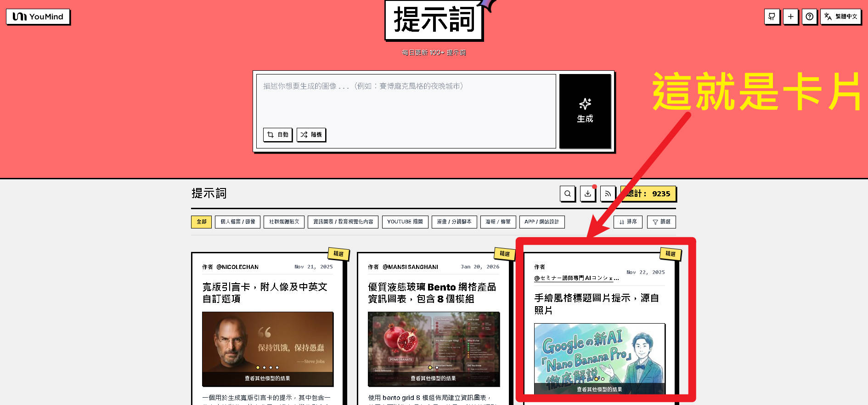Open the GitHub repository icon
The image size is (868, 405).
772,17
